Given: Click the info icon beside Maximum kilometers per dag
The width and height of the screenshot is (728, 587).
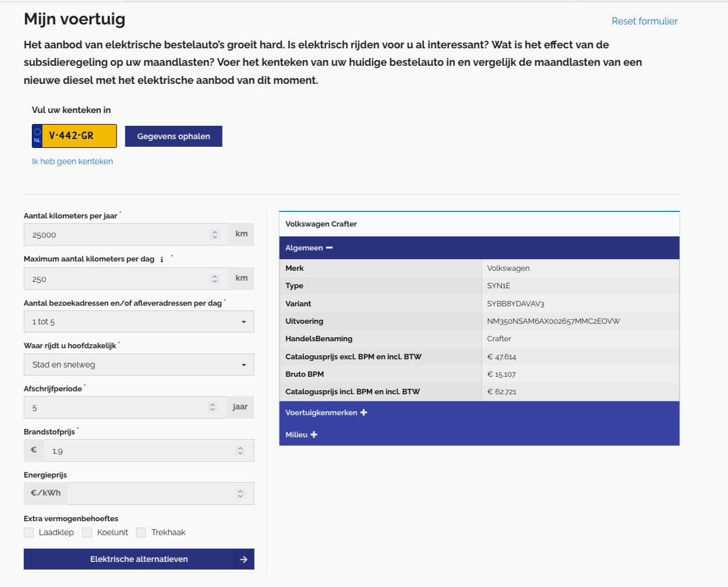Looking at the screenshot, I should point(162,260).
